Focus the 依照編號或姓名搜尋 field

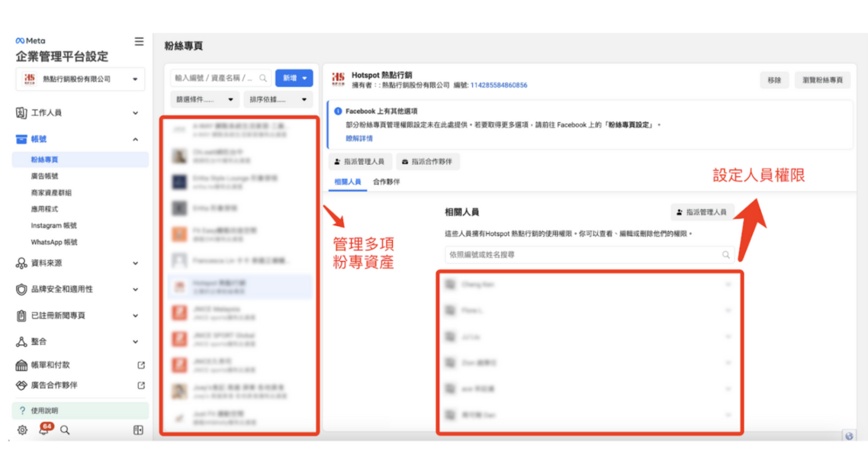[590, 255]
